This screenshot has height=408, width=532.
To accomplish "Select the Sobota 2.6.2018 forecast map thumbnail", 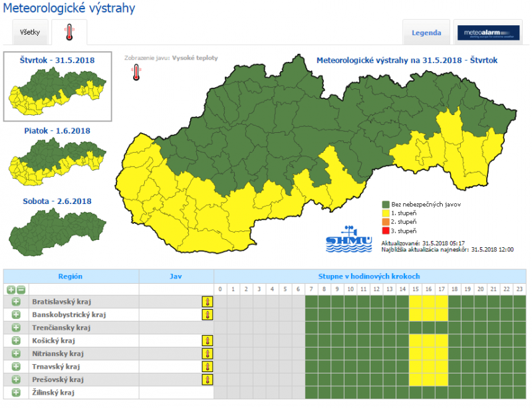I will point(57,233).
